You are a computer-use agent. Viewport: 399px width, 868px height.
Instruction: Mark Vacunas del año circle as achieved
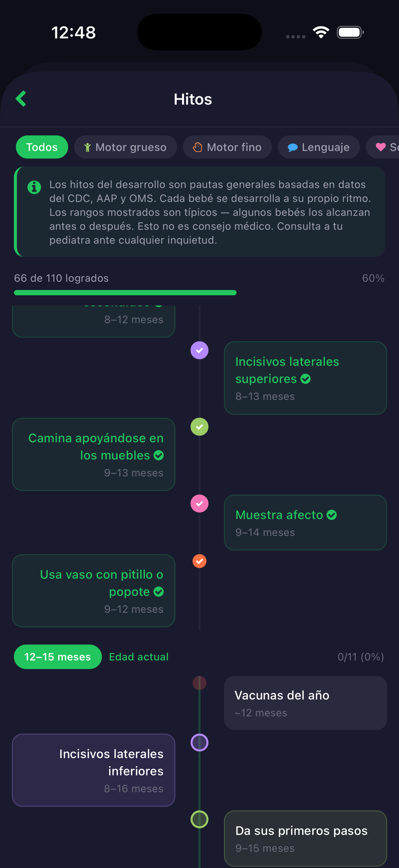click(199, 683)
